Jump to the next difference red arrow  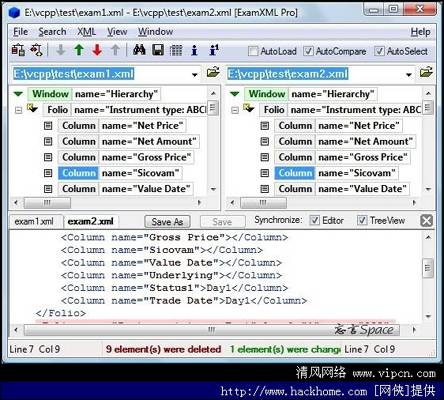(97, 50)
